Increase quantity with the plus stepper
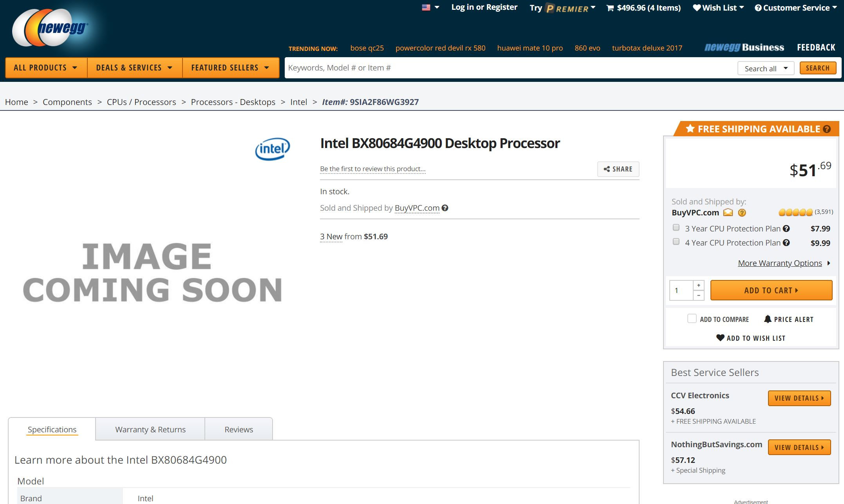This screenshot has height=504, width=844. 699,285
